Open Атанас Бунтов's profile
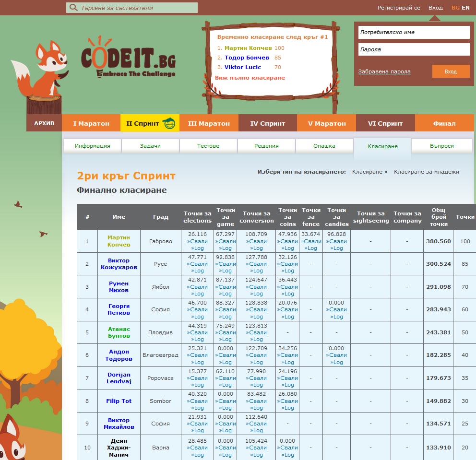This screenshot has height=460, width=476. tap(119, 332)
